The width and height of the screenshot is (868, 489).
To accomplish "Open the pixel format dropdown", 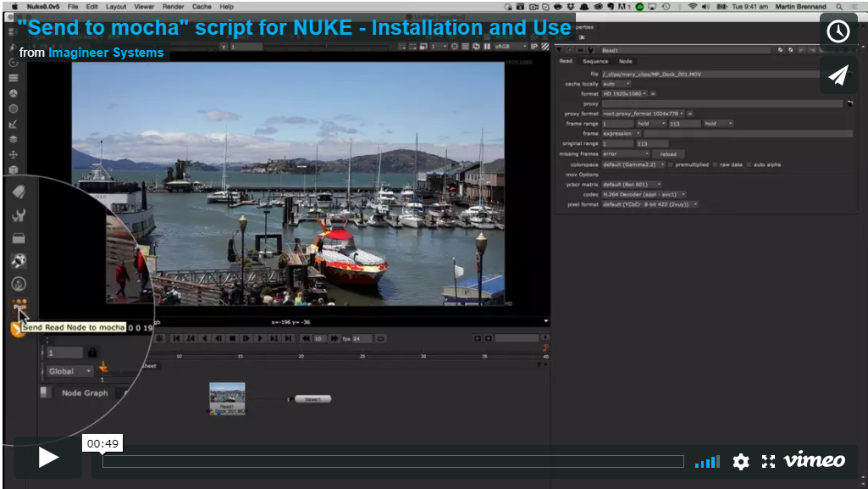I will (x=650, y=204).
